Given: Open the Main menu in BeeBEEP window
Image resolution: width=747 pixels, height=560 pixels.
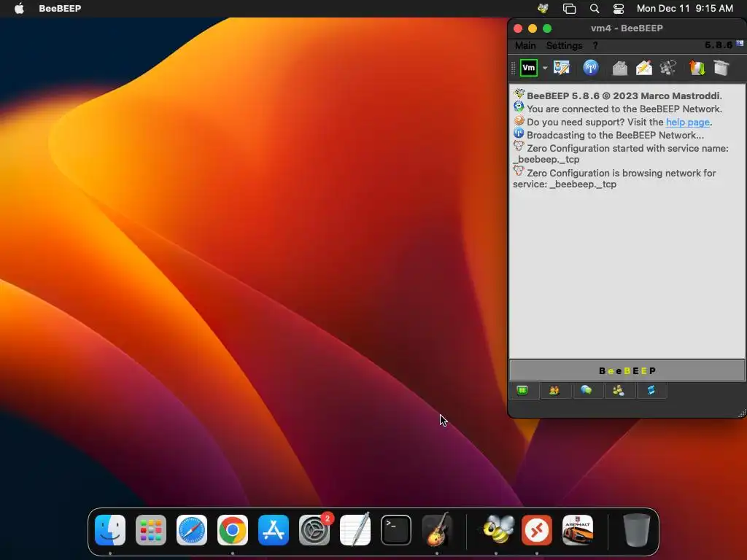Looking at the screenshot, I should tap(525, 46).
